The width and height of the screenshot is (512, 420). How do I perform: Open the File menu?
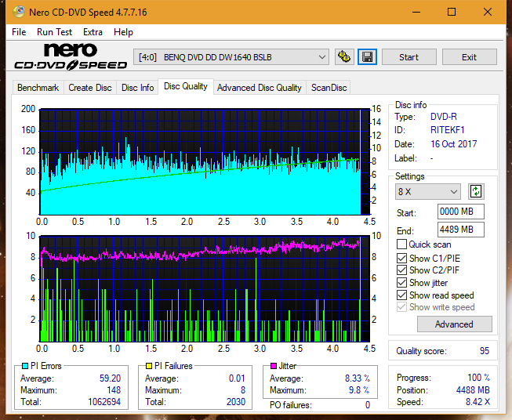pyautogui.click(x=19, y=32)
